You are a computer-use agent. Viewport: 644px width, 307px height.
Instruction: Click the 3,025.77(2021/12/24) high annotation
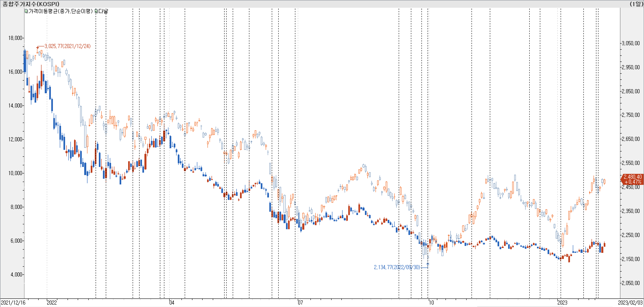click(x=68, y=46)
